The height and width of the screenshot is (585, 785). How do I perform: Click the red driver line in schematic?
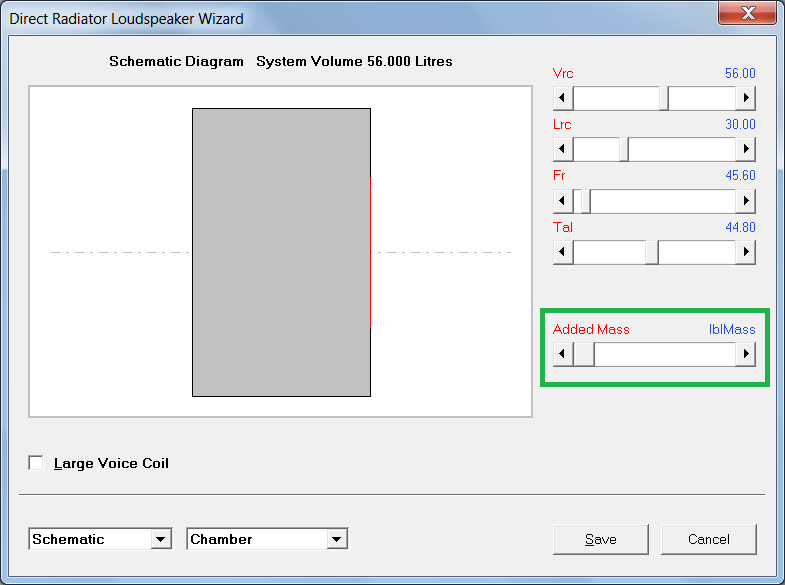370,252
